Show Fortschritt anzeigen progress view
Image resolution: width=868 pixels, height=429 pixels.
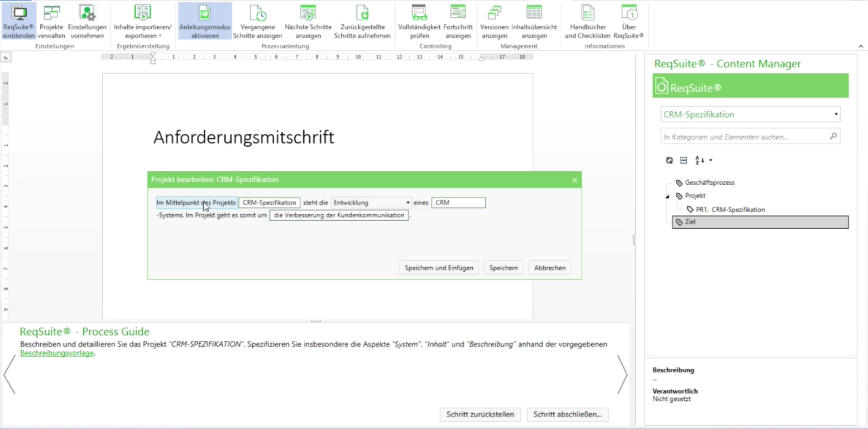click(458, 21)
